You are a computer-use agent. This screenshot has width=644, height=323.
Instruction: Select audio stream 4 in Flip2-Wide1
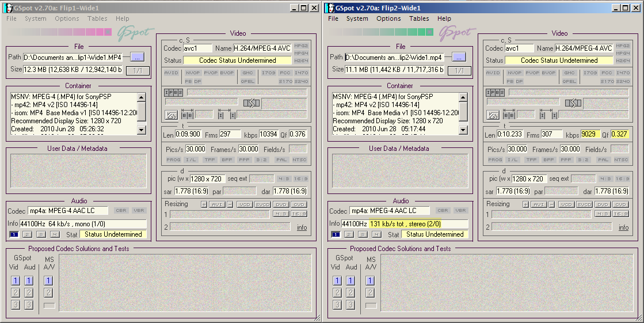click(x=376, y=235)
